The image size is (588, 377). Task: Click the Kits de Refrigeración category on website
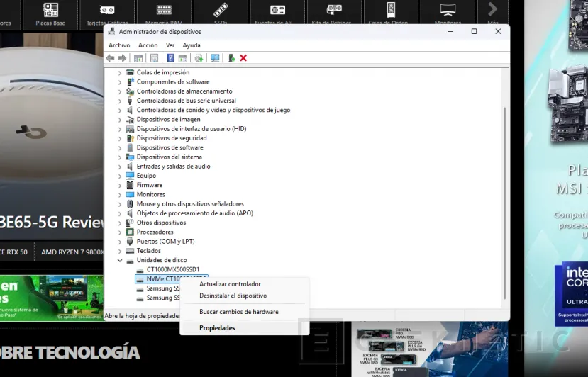[x=334, y=14]
